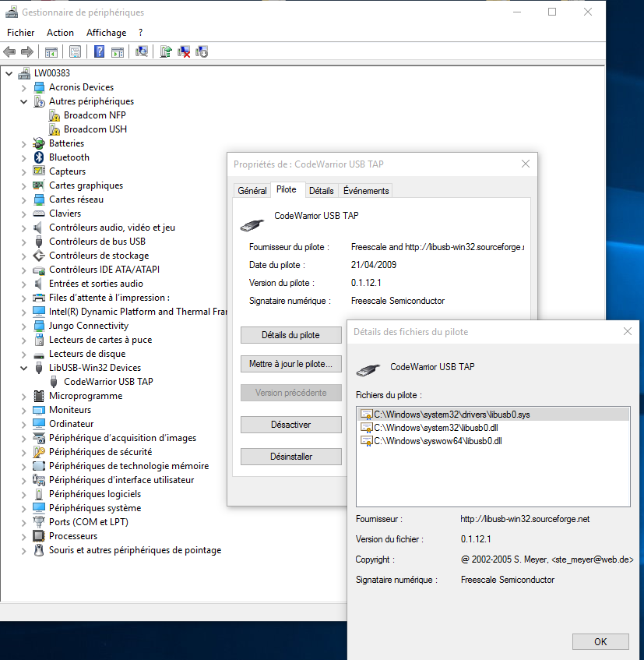Click the Souris et autres périphériques mouse icon
Screen dimensions: 644x660
pyautogui.click(x=39, y=550)
